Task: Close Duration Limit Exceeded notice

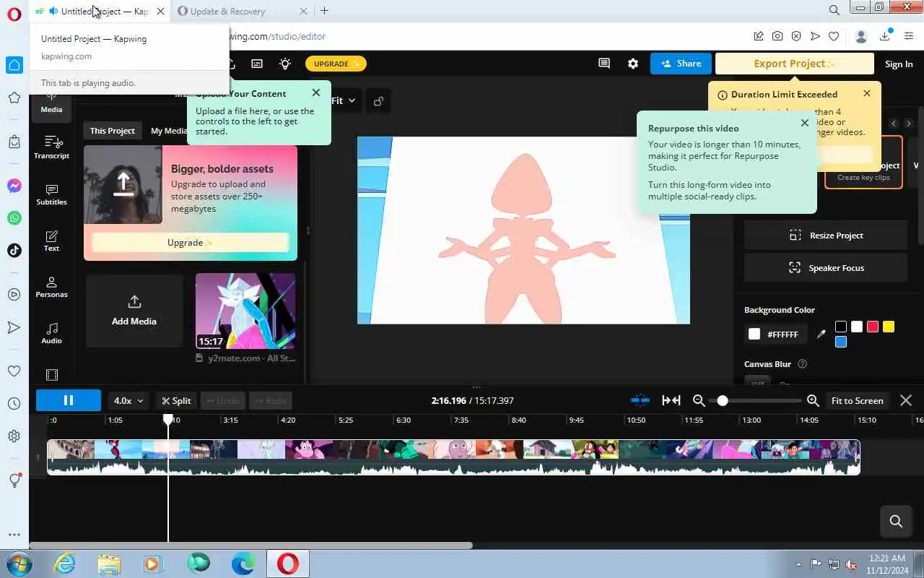Action: pos(867,93)
